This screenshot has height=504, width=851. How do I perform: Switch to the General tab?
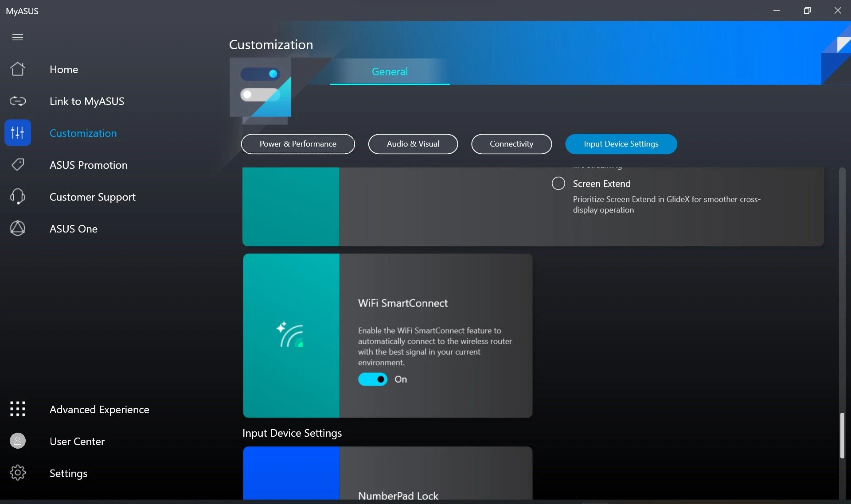pyautogui.click(x=390, y=72)
